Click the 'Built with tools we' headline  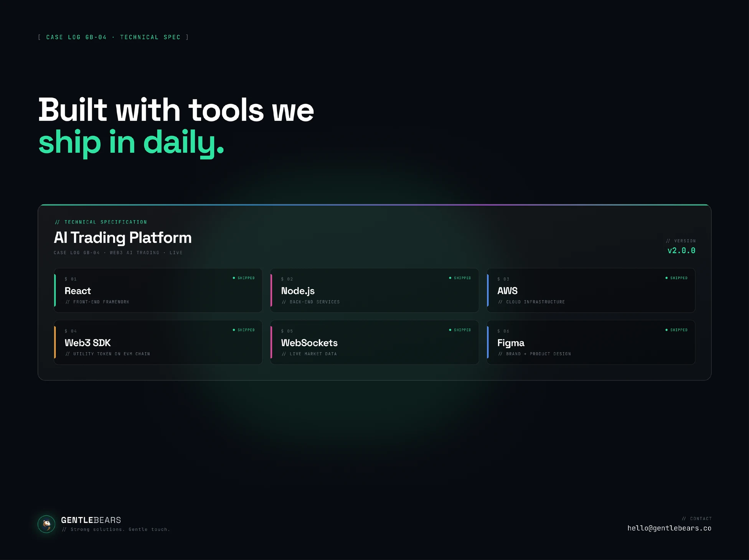(176, 110)
